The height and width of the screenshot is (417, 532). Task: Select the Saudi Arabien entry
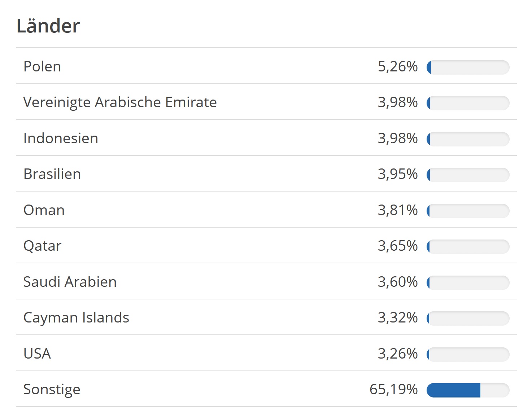tap(70, 282)
